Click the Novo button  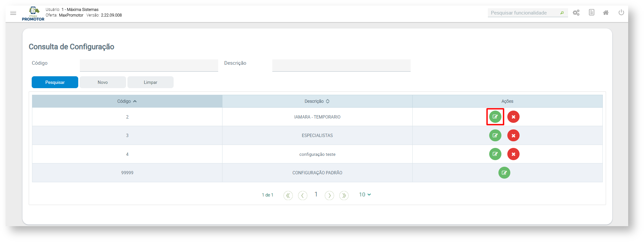click(103, 82)
